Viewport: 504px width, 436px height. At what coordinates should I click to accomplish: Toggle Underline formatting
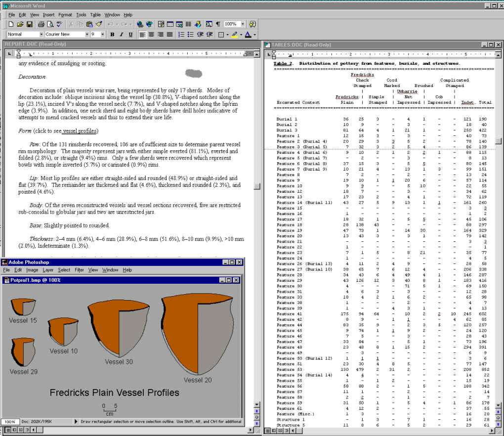tap(130, 35)
